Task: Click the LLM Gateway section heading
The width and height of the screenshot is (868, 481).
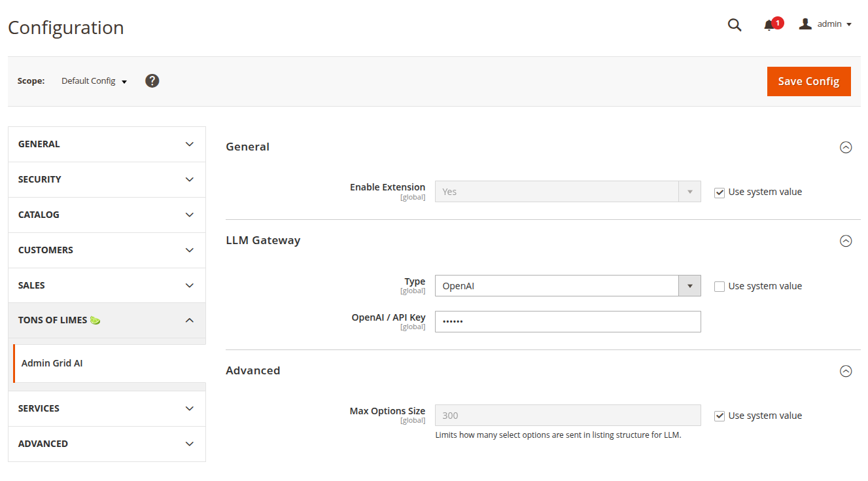Action: (x=263, y=241)
